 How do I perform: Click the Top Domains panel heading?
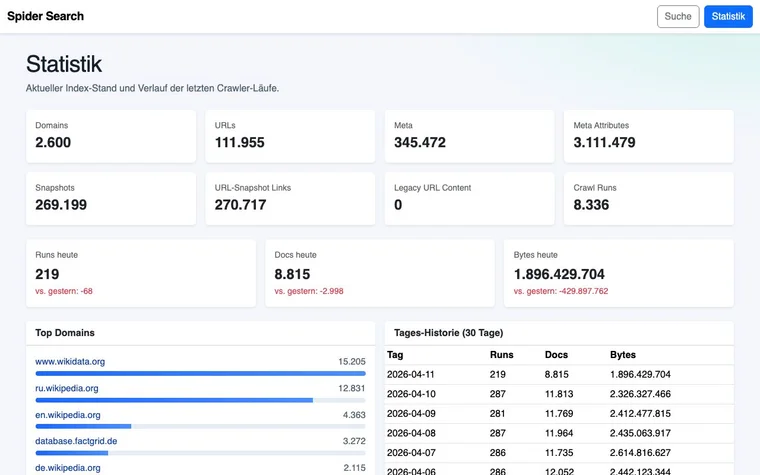coord(65,333)
